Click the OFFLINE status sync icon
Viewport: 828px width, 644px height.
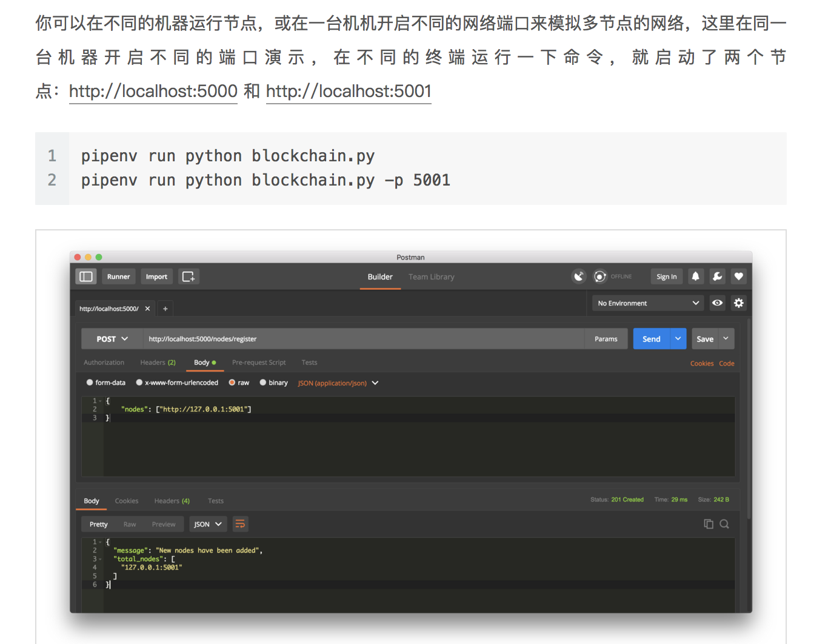(x=600, y=277)
